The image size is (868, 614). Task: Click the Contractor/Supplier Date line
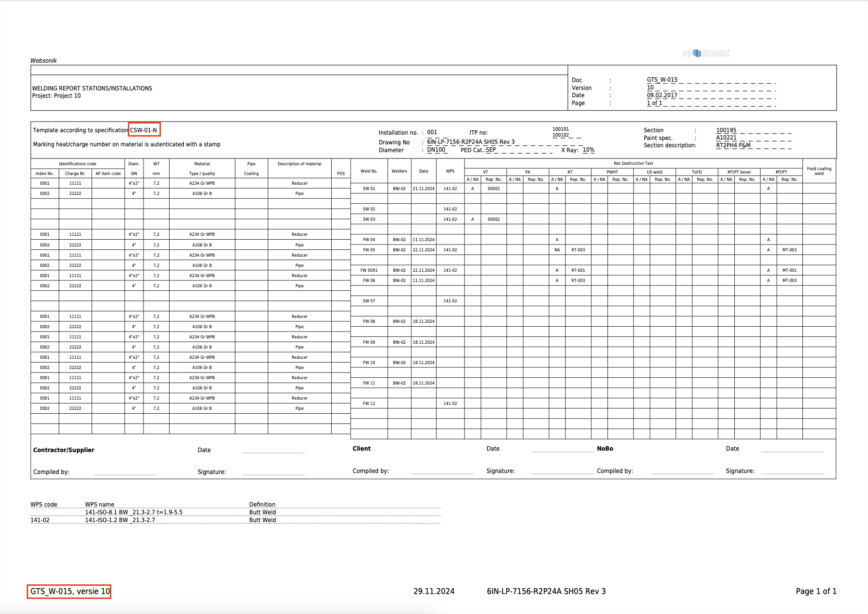click(273, 451)
